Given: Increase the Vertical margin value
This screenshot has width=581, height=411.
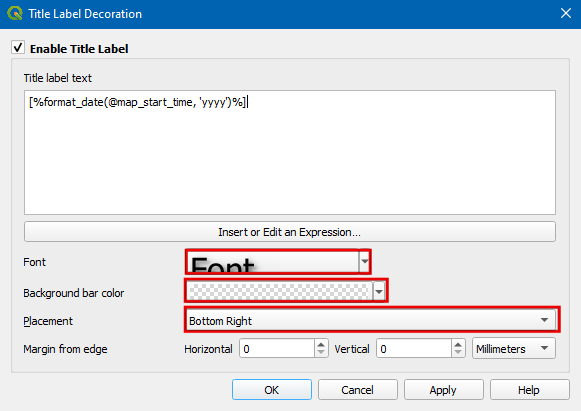Looking at the screenshot, I should click(458, 344).
